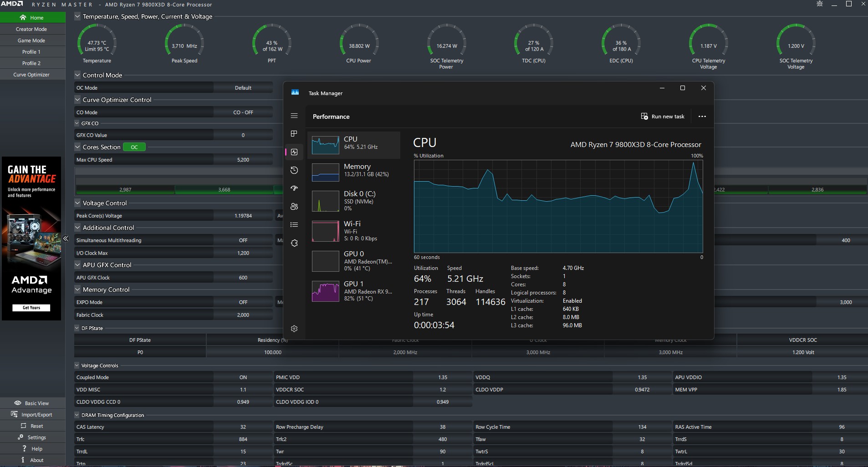Click the Import/Export icon in the sidebar
The height and width of the screenshot is (467, 868).
[14, 414]
